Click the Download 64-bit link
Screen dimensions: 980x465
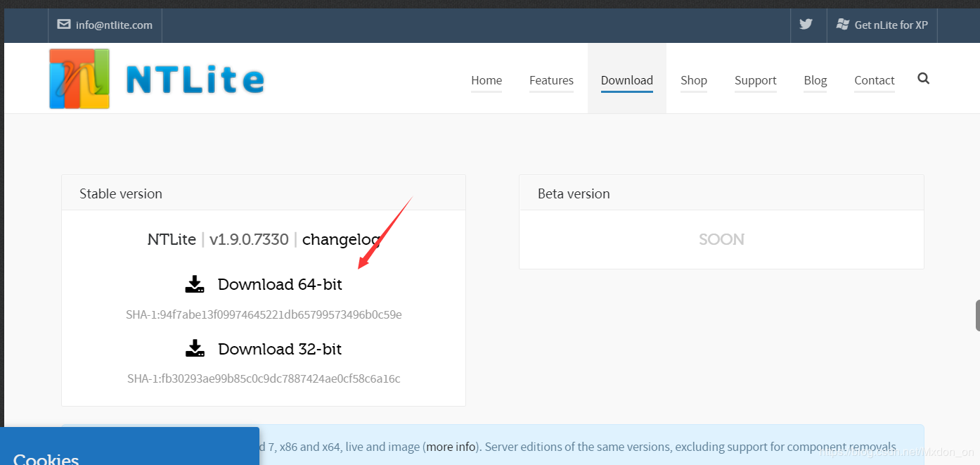point(280,284)
